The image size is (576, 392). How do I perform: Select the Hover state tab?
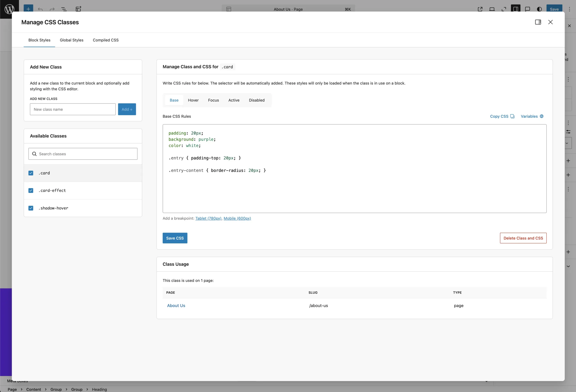pos(193,100)
